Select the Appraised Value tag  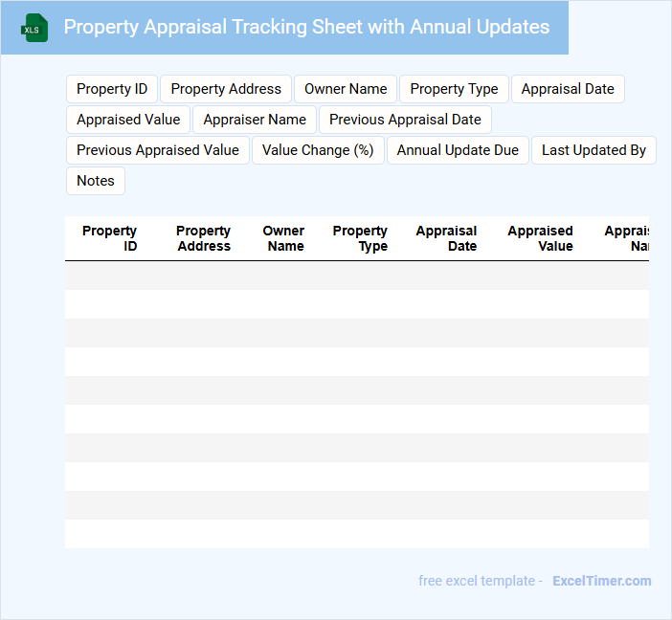tap(128, 120)
